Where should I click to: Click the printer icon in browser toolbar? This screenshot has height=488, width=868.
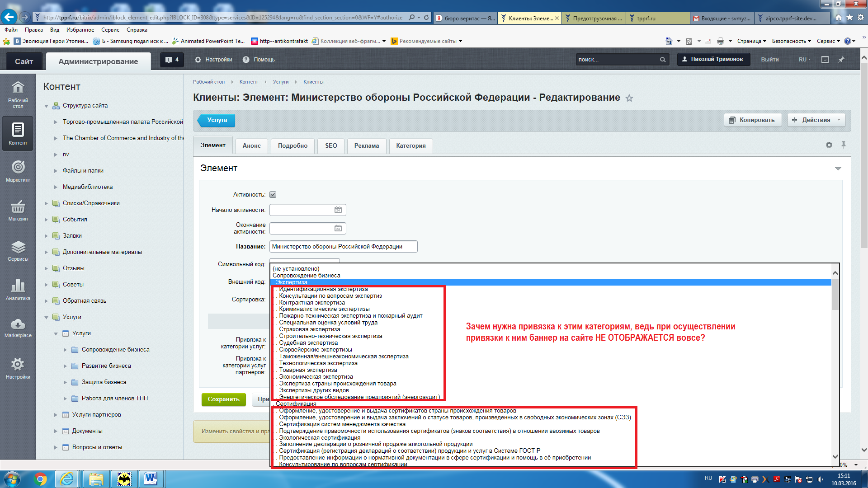point(721,41)
